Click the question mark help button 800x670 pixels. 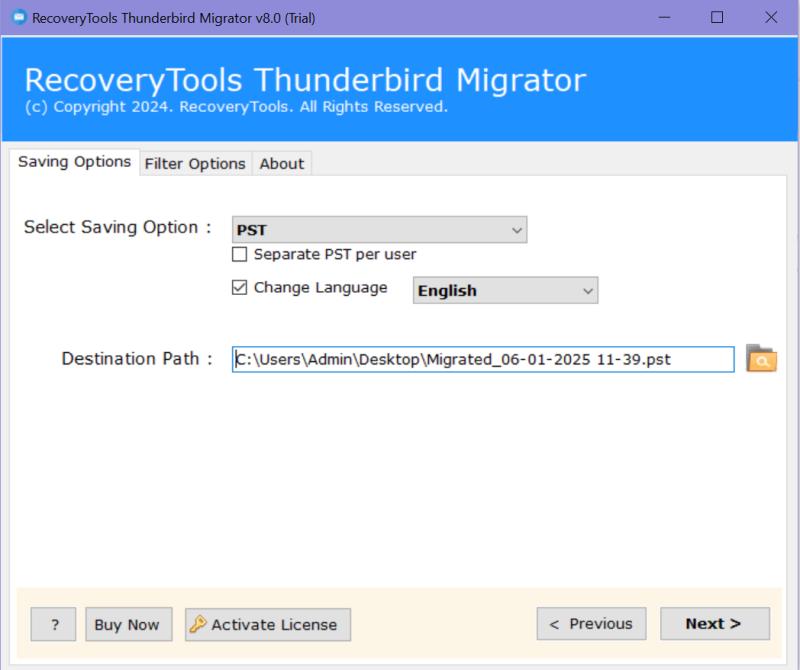[x=54, y=624]
